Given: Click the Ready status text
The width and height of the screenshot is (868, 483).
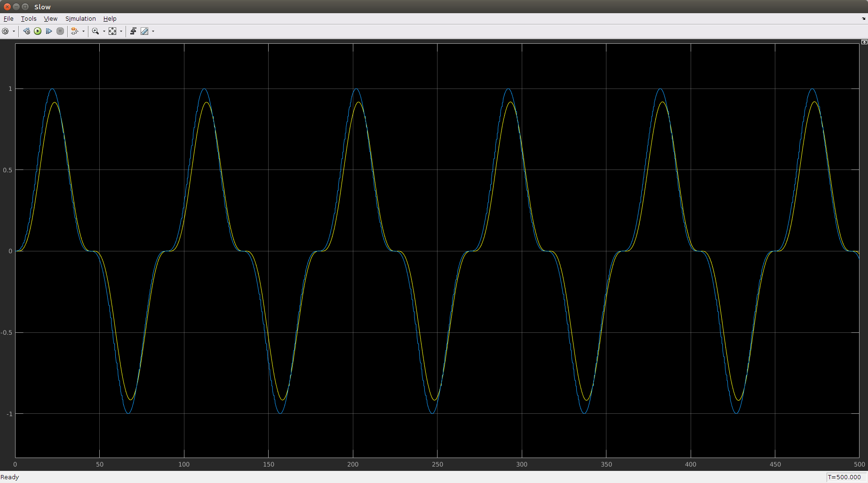Looking at the screenshot, I should click(x=10, y=477).
